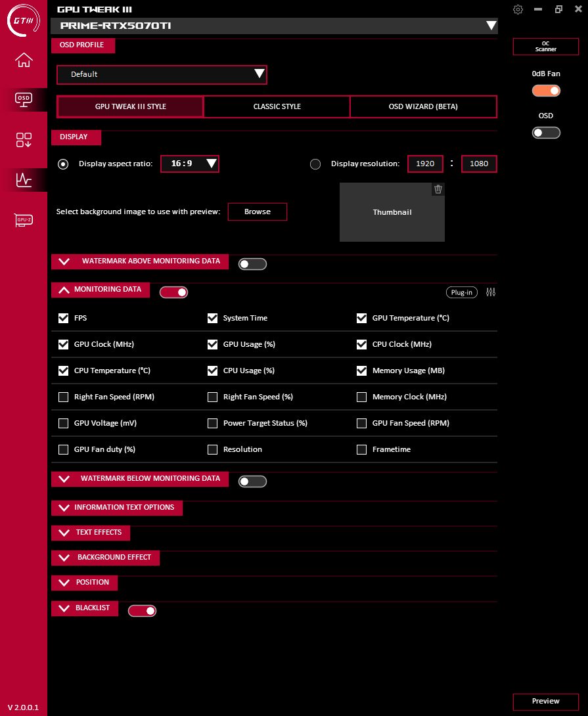Image resolution: width=588 pixels, height=716 pixels.
Task: Open monitoring data sliders settings icon
Action: (491, 292)
